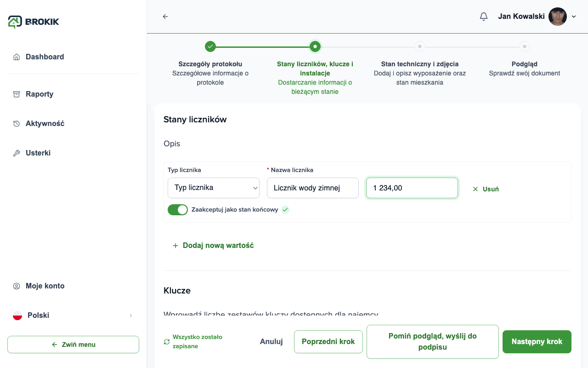
Task: Click the Brokik logo
Action: pos(34,22)
